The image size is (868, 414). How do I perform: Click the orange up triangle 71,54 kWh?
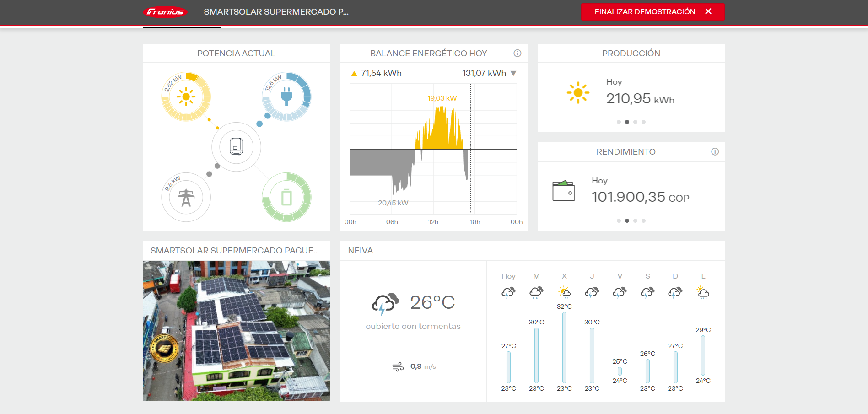pyautogui.click(x=354, y=74)
